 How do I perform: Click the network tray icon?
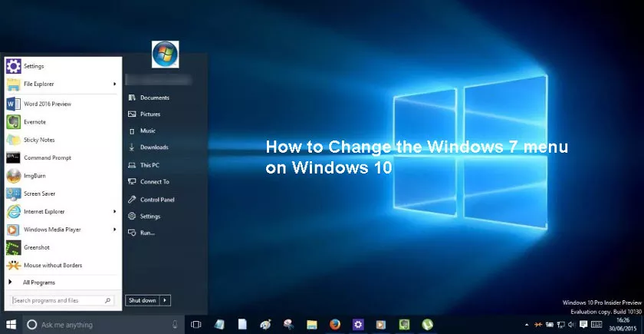tap(560, 325)
